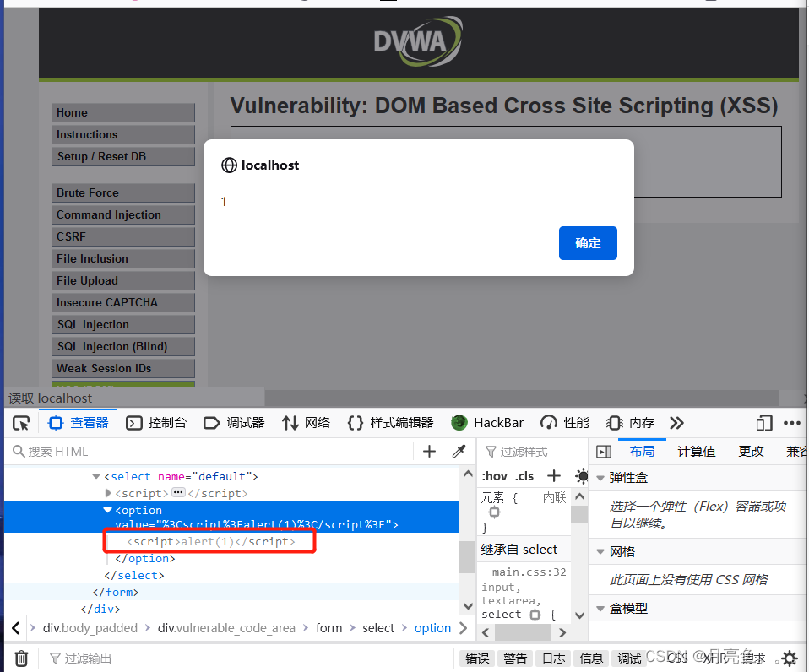Toggle light color scheme simulation icon

[582, 476]
